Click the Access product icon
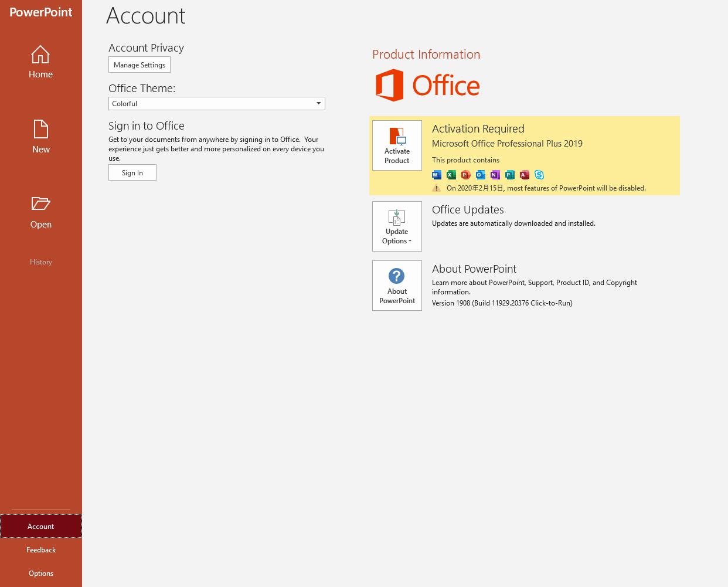728x587 pixels. pyautogui.click(x=525, y=175)
